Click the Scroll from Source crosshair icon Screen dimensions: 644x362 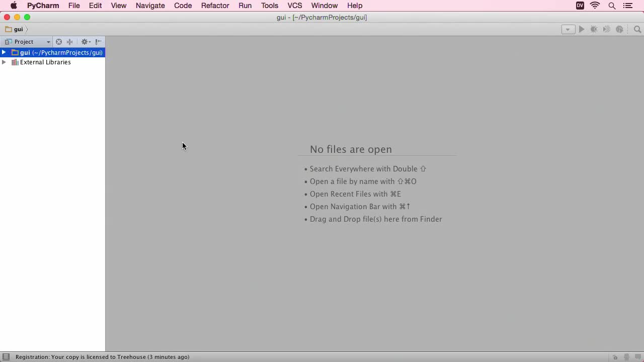pos(59,42)
